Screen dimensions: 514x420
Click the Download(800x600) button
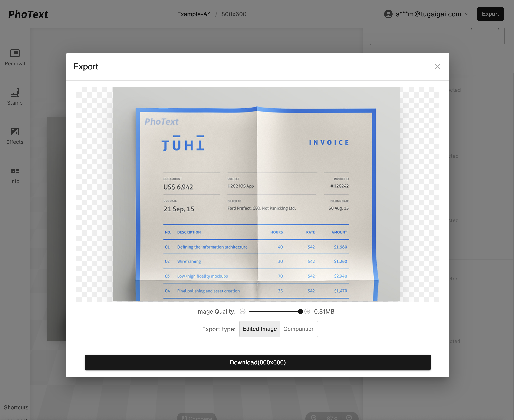[258, 362]
